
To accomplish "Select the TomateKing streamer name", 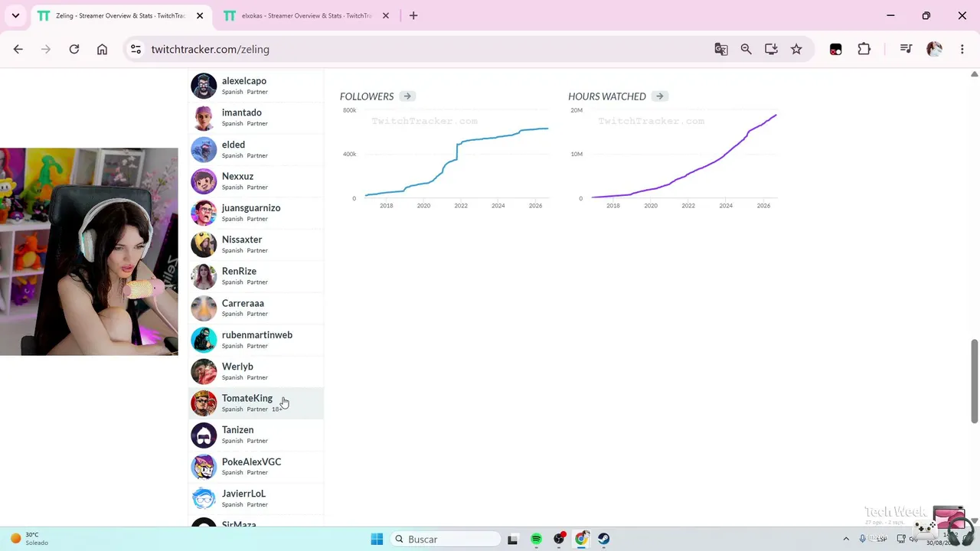I will click(x=247, y=398).
